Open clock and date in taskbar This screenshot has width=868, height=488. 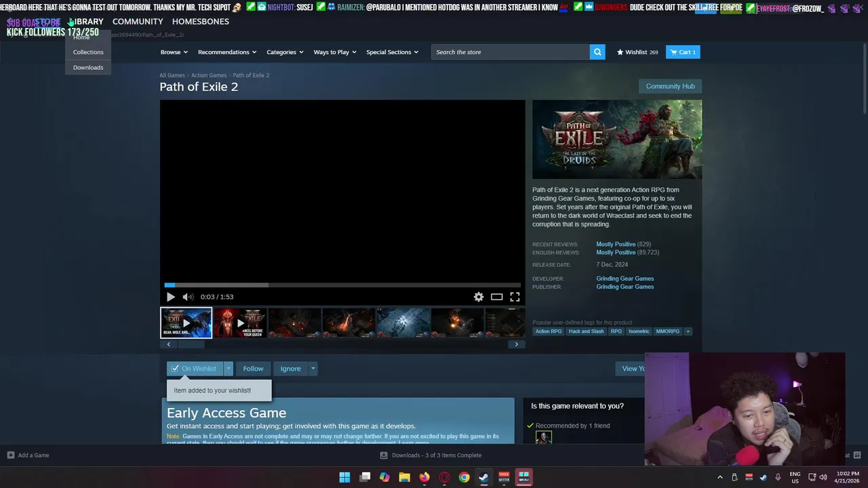(846, 477)
